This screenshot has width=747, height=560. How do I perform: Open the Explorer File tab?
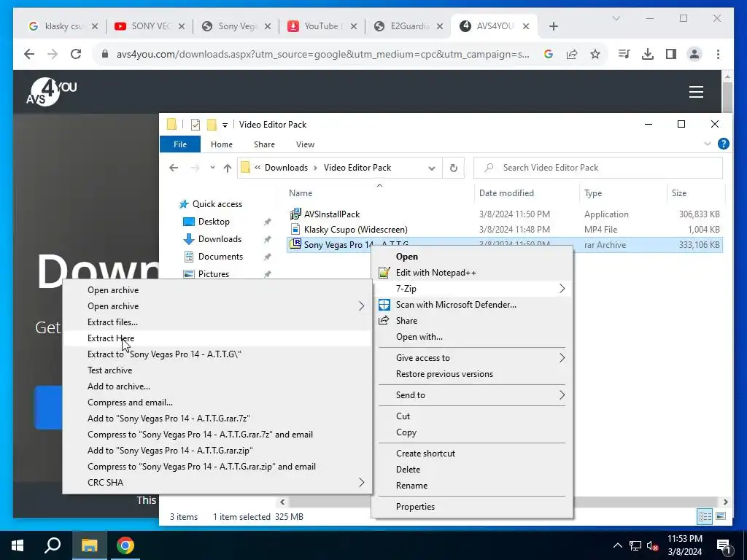(180, 144)
